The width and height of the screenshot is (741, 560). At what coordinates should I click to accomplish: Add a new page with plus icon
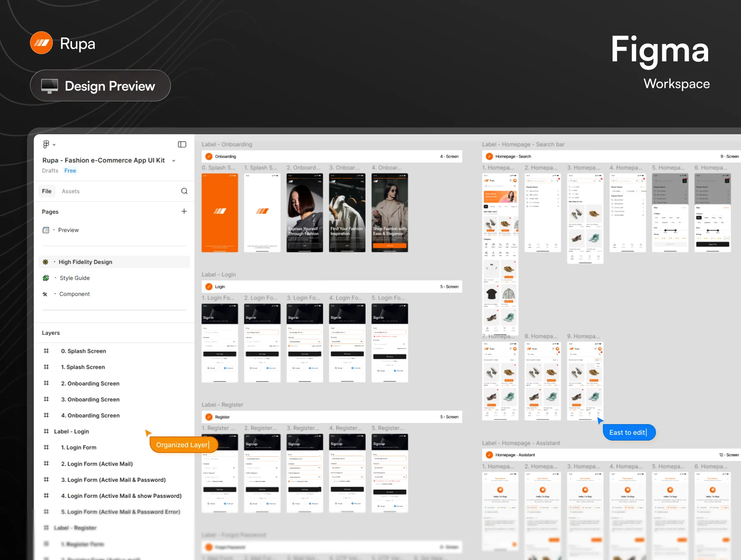(184, 211)
